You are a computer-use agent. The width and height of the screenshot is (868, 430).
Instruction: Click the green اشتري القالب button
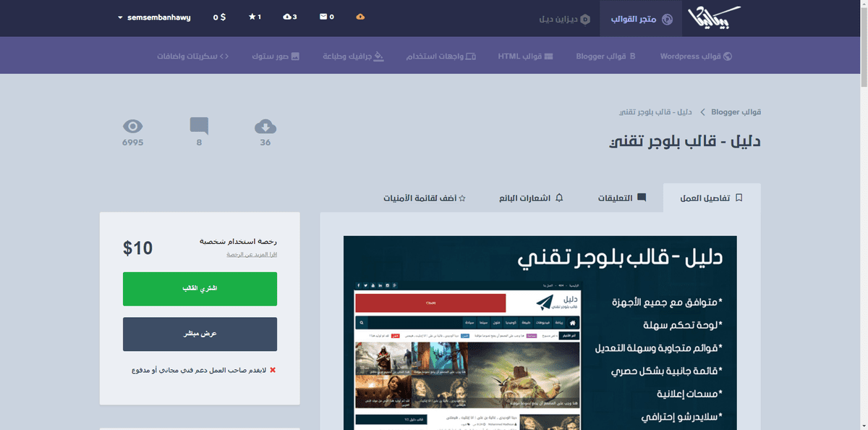pyautogui.click(x=200, y=288)
